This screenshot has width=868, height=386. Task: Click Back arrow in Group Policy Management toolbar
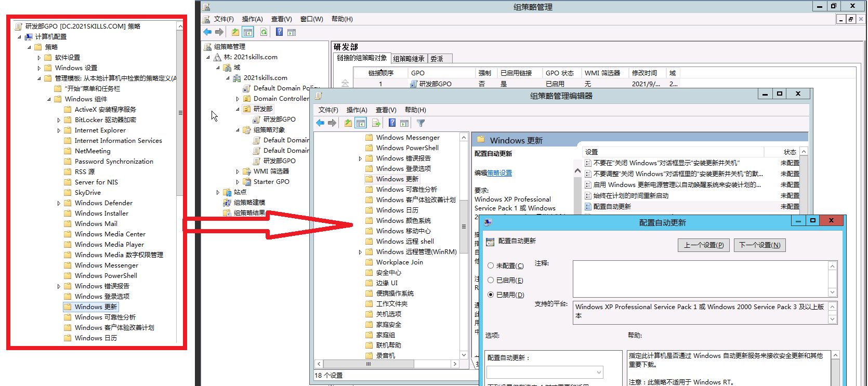point(207,32)
